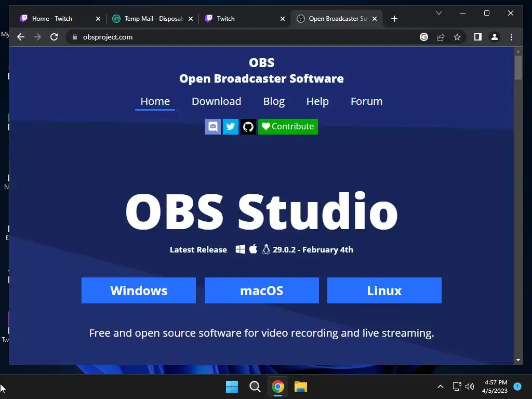Click the Google account icon in address bar
This screenshot has width=532, height=399.
(x=424, y=37)
